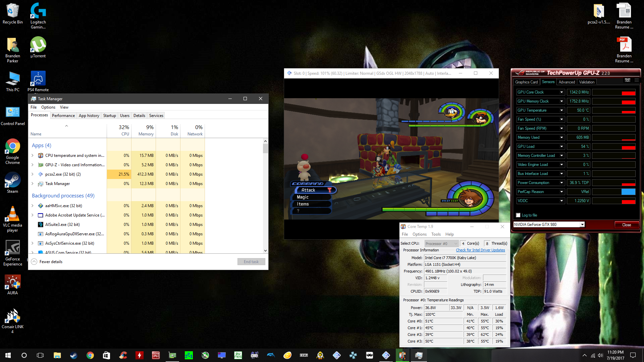Open ROG CPU-Z from the taskbar
The height and width of the screenshot is (362, 644).
[x=156, y=355]
